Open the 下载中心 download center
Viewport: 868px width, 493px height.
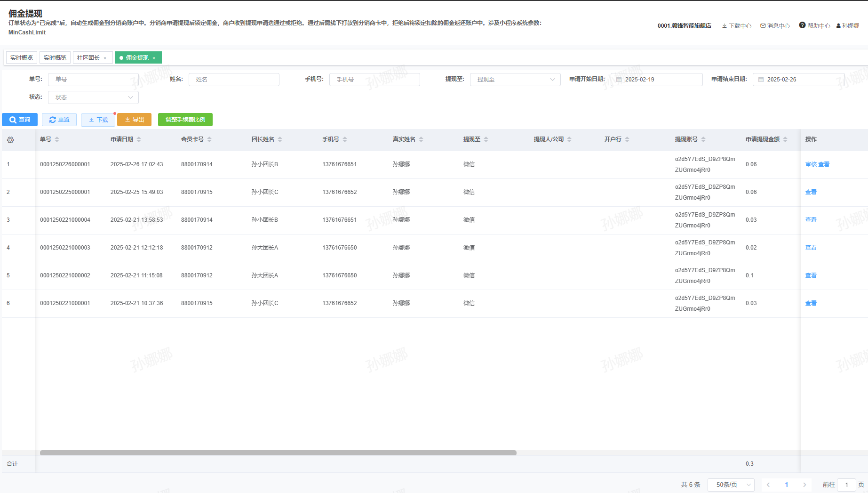point(736,26)
